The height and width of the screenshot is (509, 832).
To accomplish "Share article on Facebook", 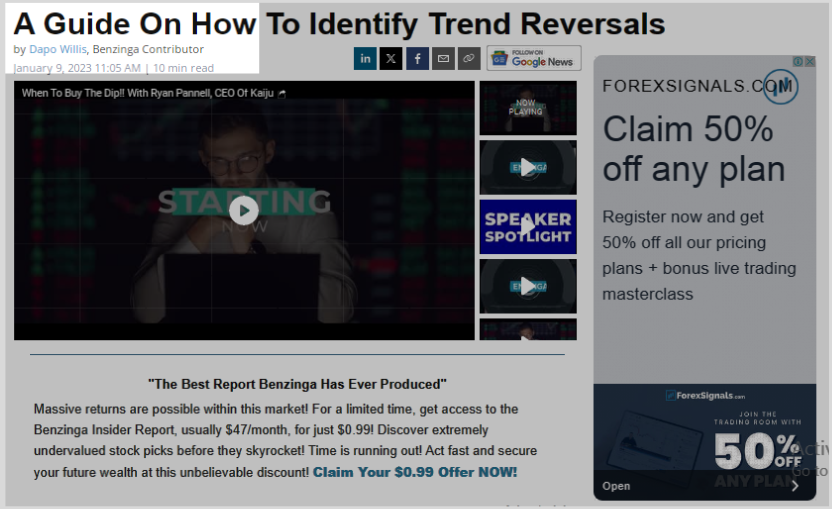I will click(x=418, y=58).
